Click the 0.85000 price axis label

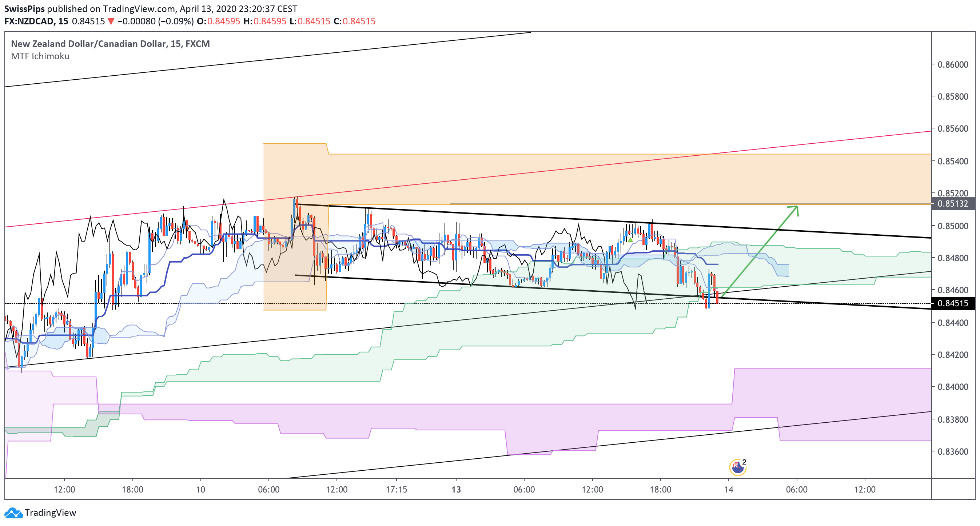coord(953,226)
